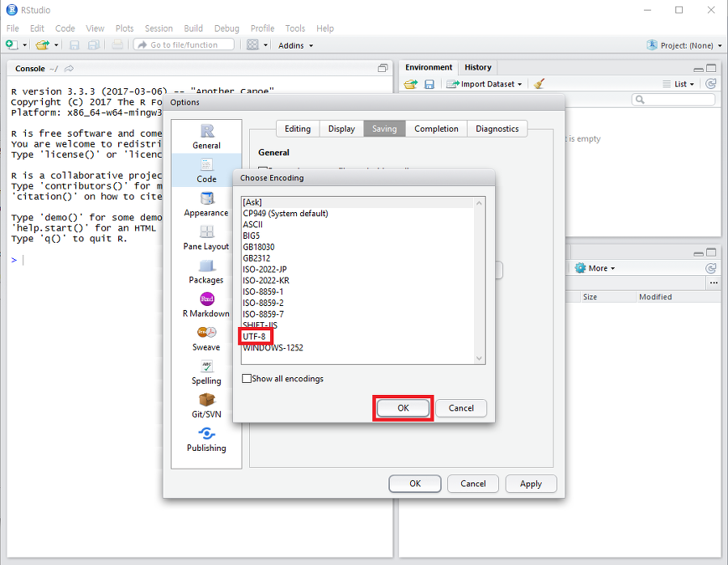Click the workspace panes grid icon

pyautogui.click(x=252, y=45)
